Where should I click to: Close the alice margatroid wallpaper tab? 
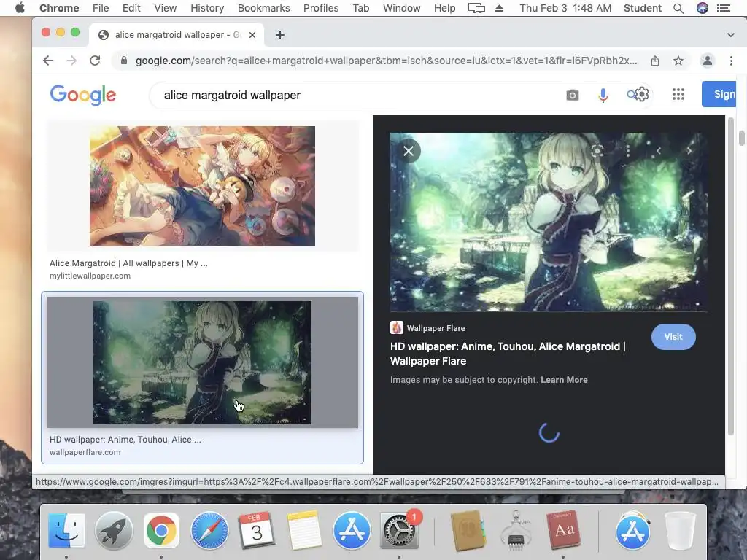pyautogui.click(x=252, y=35)
